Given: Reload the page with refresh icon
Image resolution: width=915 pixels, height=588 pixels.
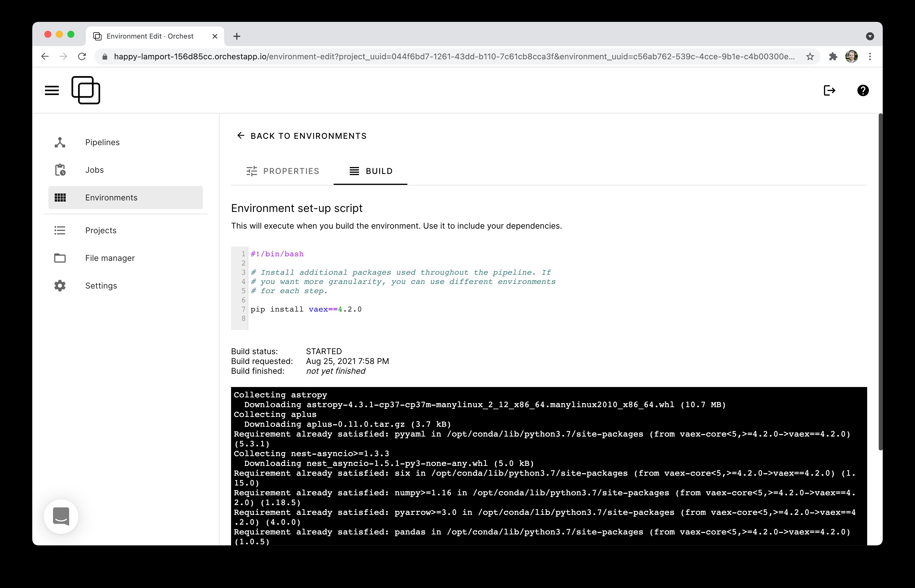Looking at the screenshot, I should tap(82, 56).
